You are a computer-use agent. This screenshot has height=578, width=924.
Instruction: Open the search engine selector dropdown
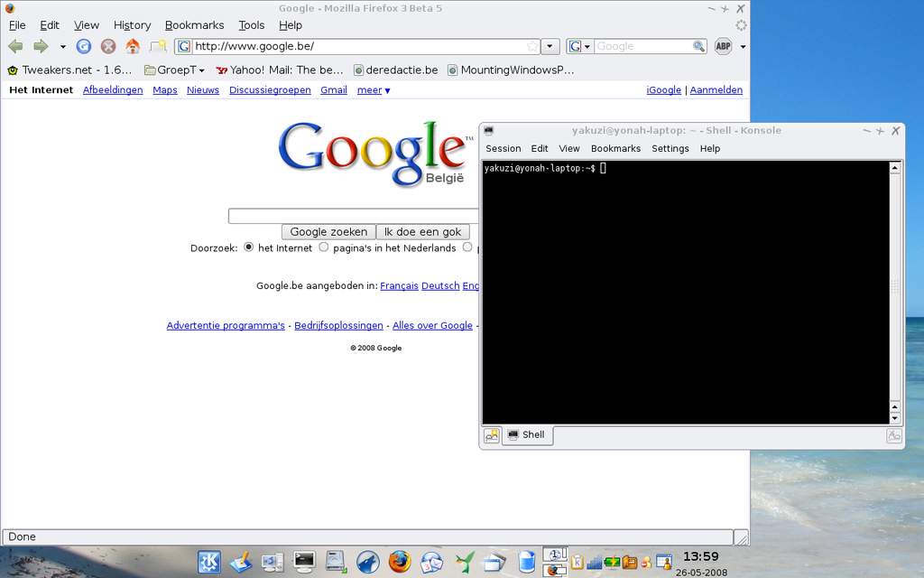(580, 46)
